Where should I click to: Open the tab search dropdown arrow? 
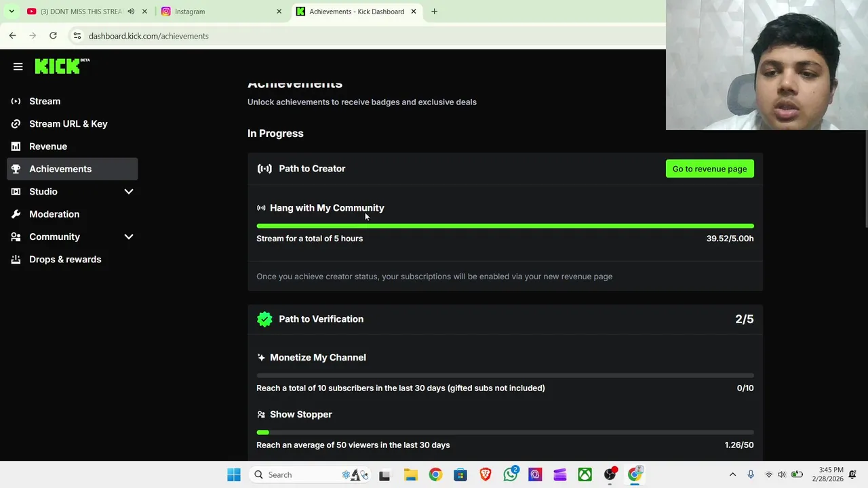tap(12, 12)
